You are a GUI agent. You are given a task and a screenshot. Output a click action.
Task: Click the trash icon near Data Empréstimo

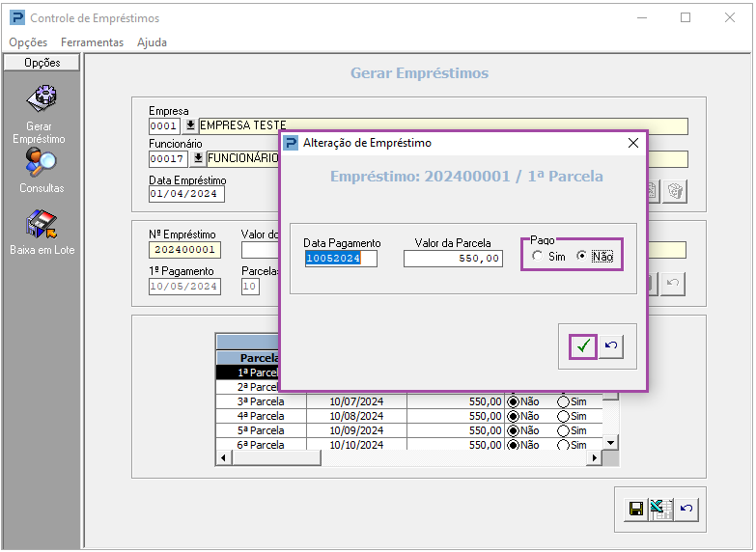pyautogui.click(x=675, y=191)
